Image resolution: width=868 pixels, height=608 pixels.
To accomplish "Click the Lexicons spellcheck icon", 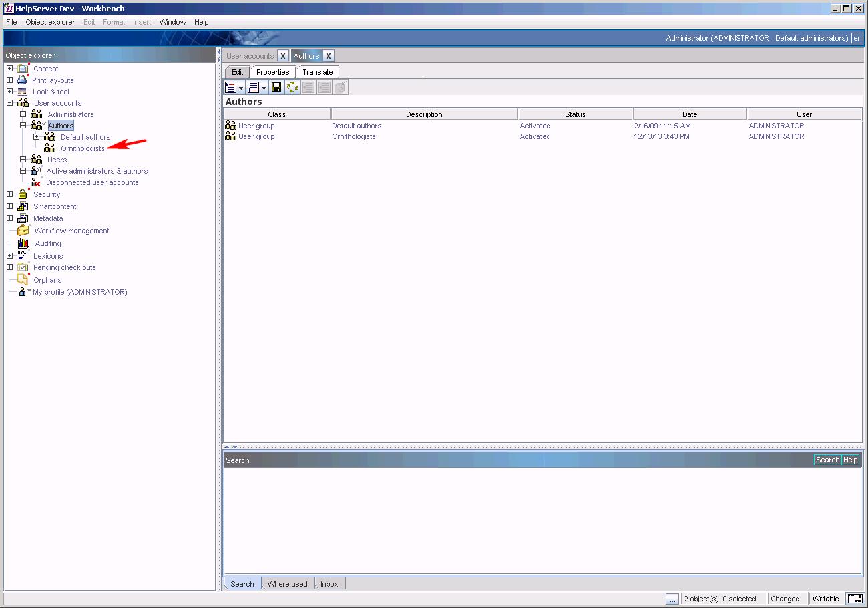I will tap(23, 255).
